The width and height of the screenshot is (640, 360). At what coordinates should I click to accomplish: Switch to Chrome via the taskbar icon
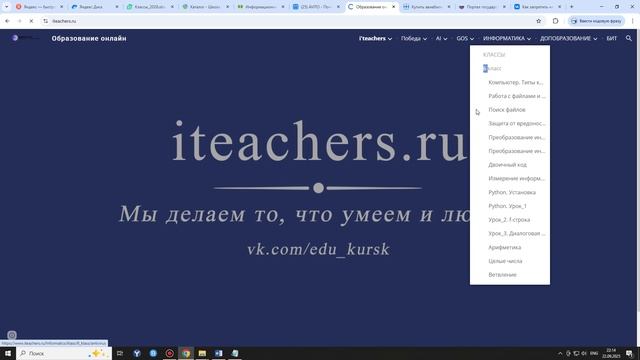(186, 353)
